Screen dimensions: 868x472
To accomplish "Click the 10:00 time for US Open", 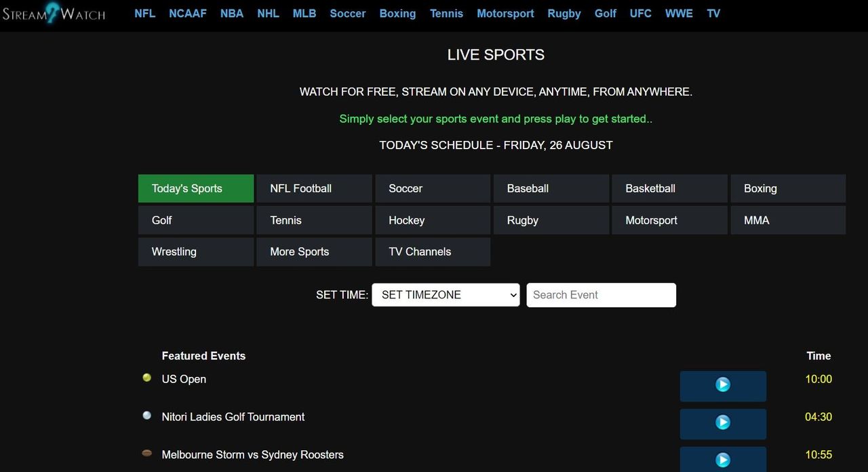I will pyautogui.click(x=818, y=379).
